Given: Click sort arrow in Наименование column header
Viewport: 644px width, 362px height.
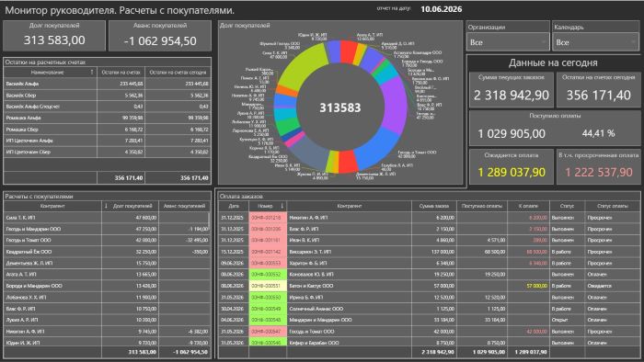Looking at the screenshot, I should point(92,73).
